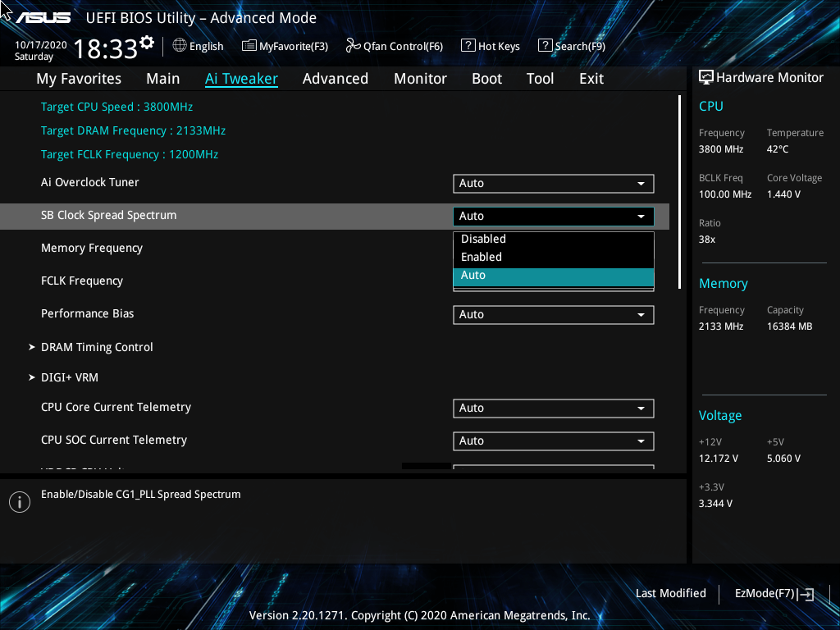Click the Target CPU Speed : 3800MHz text

tap(116, 107)
